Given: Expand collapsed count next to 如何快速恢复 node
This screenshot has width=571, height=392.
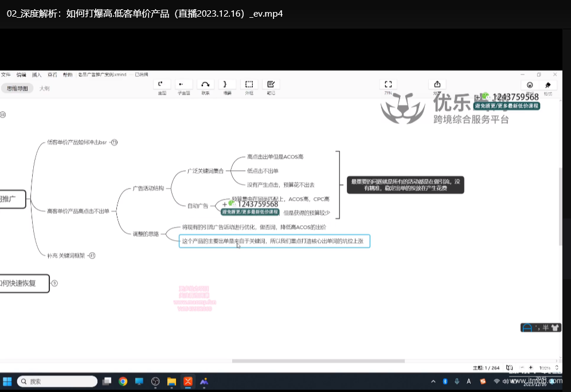Looking at the screenshot, I should 54,283.
